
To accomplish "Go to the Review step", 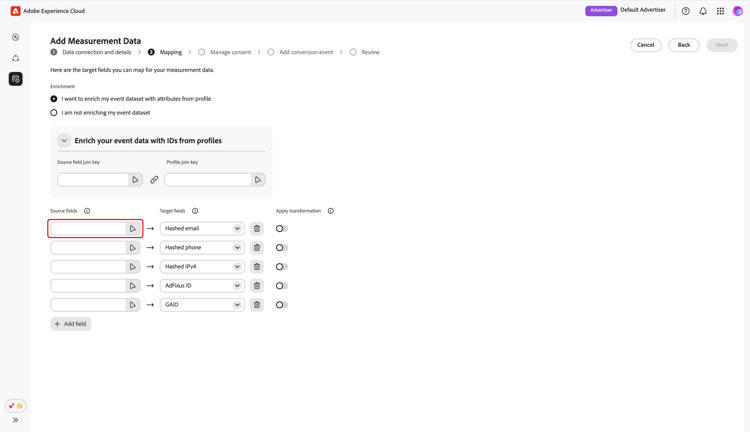I will pos(364,52).
